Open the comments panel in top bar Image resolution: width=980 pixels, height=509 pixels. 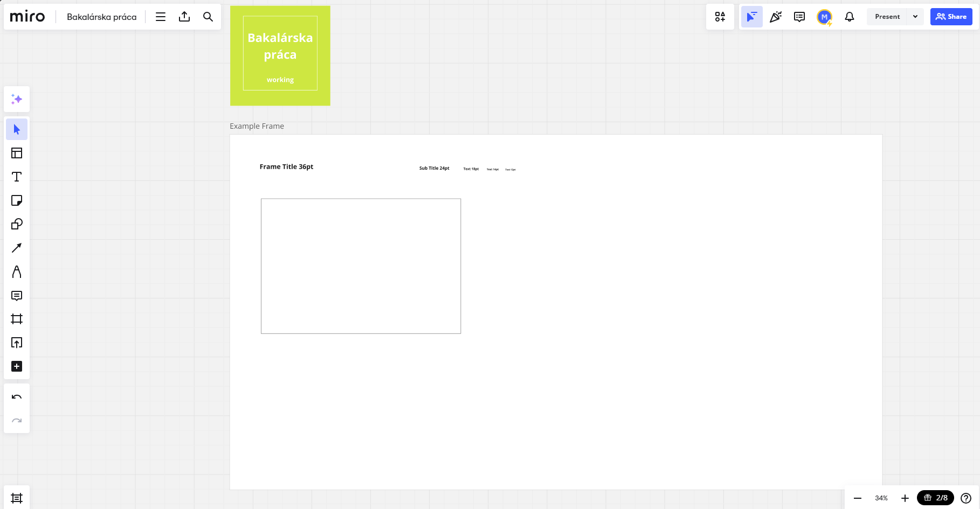[799, 17]
